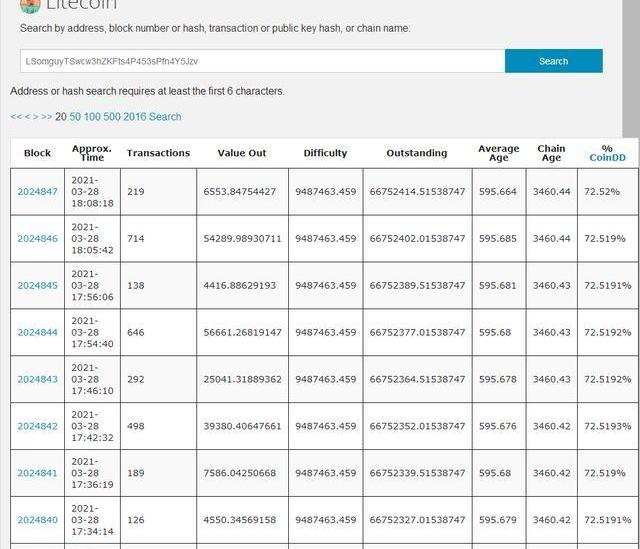The image size is (640, 549).
Task: Go to last page with >> link
Action: pyautogui.click(x=46, y=117)
